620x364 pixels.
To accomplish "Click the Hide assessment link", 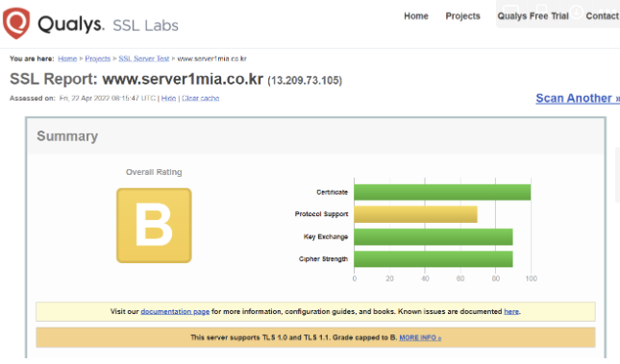I will click(168, 98).
